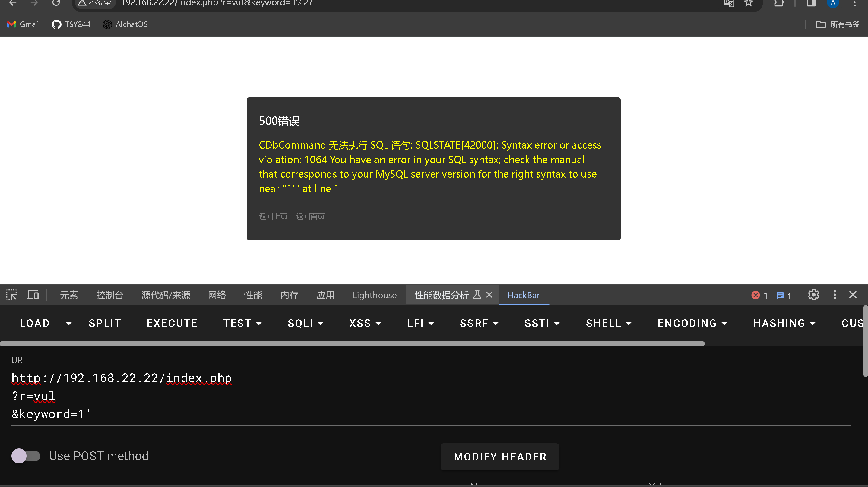Open the ENCODING dropdown menu

(692, 323)
